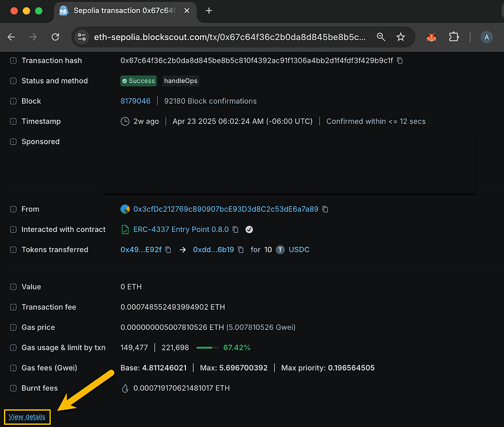Click the token transfer arrow icon
This screenshot has height=427, width=504.
183,250
